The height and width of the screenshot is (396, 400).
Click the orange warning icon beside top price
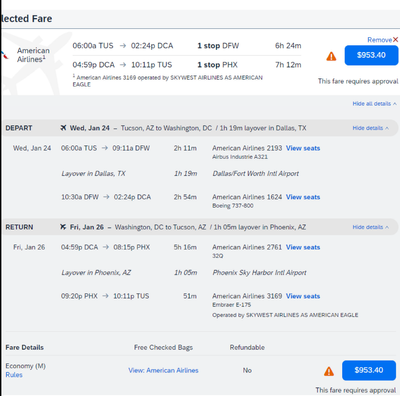pyautogui.click(x=331, y=56)
